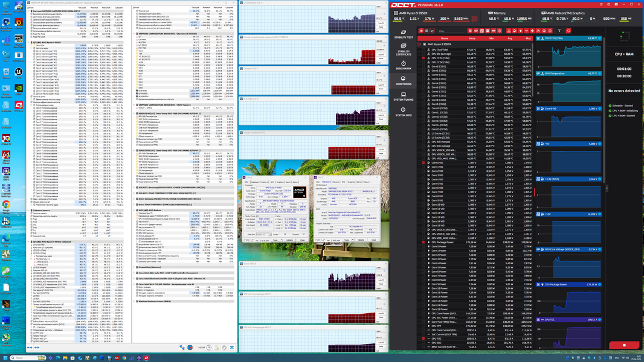The image size is (644, 362).
Task: Check the CPU CCD2 (Tdie) row checkbox
Action: (423, 62)
